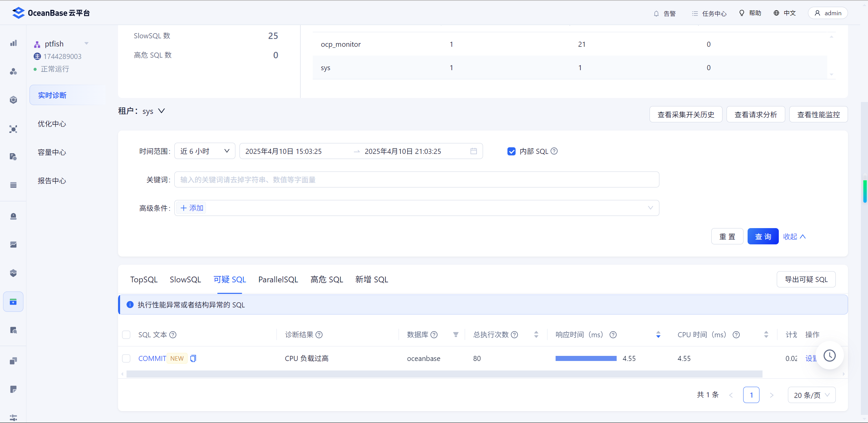Switch to the 高危 SQL tab
Screen dimensions: 868x423
coord(327,280)
